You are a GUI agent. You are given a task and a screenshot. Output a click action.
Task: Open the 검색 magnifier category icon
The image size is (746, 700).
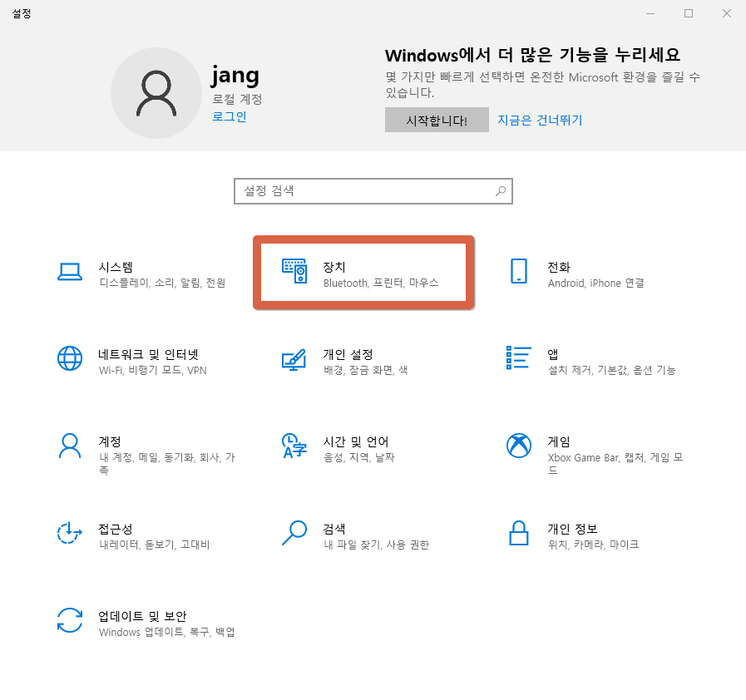(294, 533)
